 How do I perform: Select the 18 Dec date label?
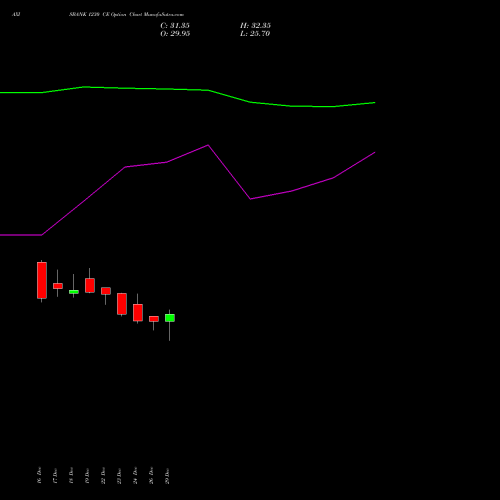point(71,475)
